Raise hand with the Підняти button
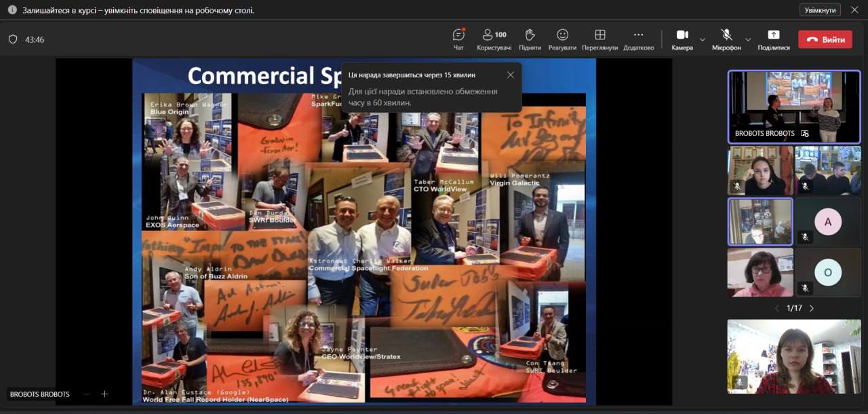This screenshot has width=868, height=414. [x=530, y=39]
